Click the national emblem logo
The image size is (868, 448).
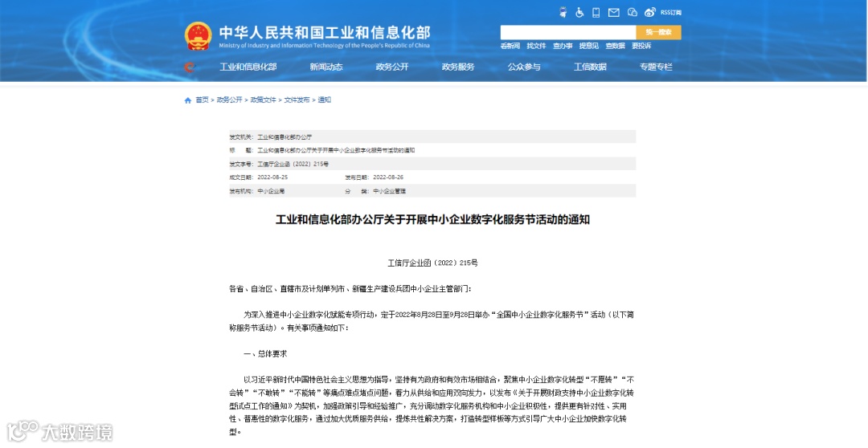(199, 36)
